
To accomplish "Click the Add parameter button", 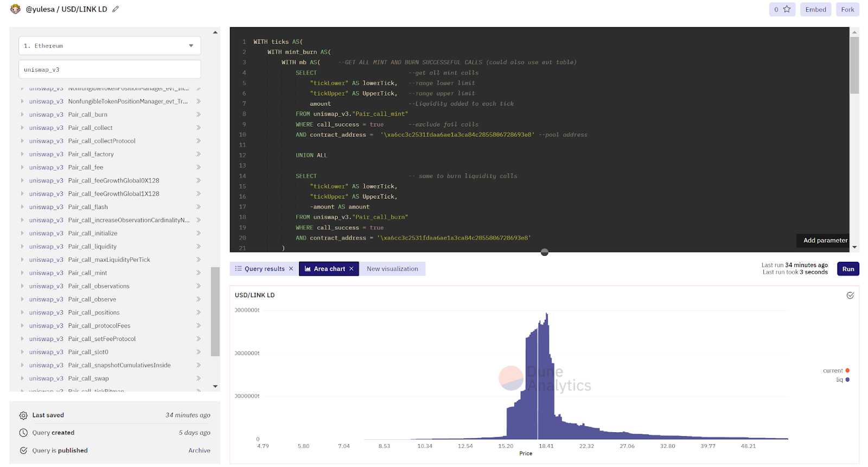I will [x=825, y=240].
